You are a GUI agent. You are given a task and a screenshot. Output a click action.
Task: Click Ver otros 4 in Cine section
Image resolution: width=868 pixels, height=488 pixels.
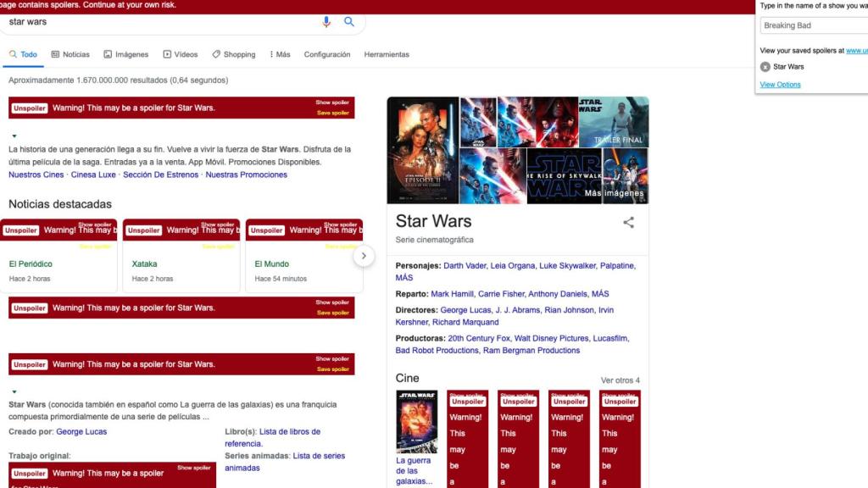tap(620, 380)
